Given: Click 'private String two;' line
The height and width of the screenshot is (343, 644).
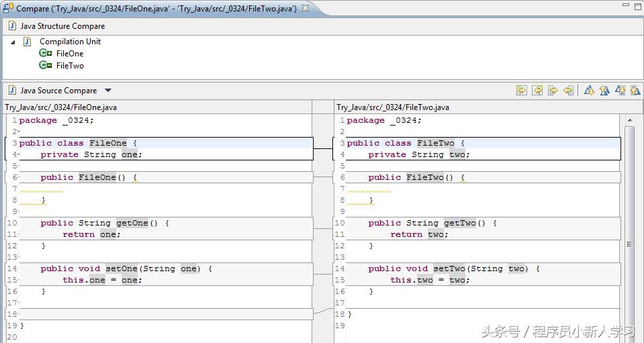Looking at the screenshot, I should pyautogui.click(x=419, y=154).
